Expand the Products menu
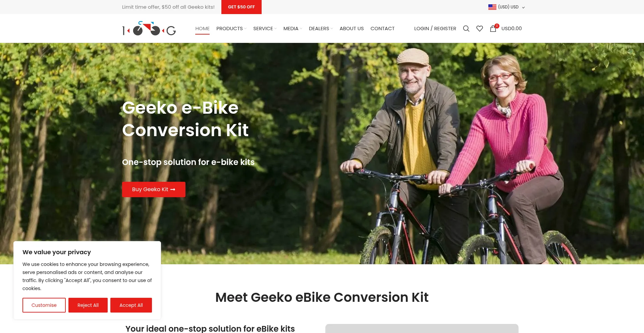644x333 pixels. (231, 29)
